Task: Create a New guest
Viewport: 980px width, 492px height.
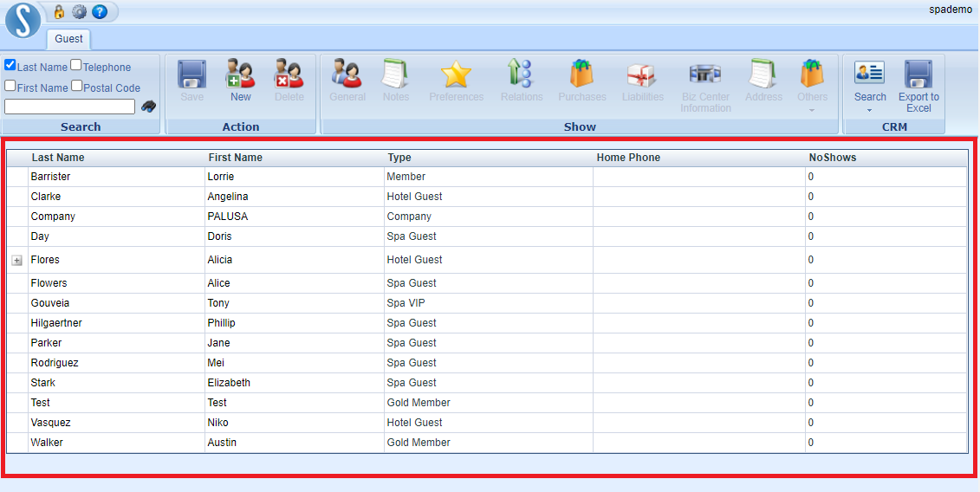Action: point(240,81)
